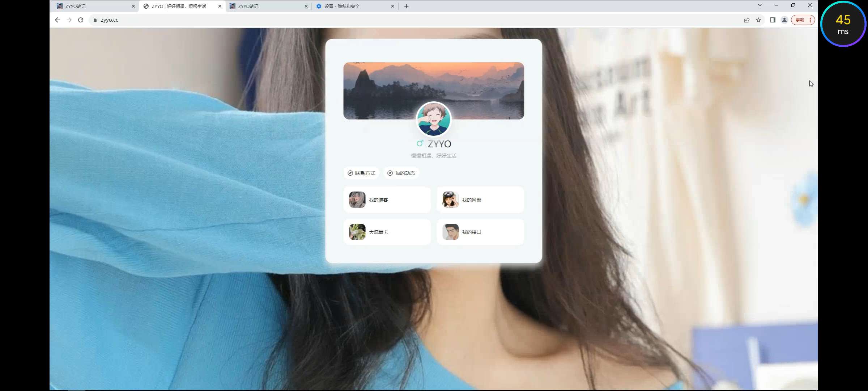Click the compass icon in Ta的动态 button

390,173
